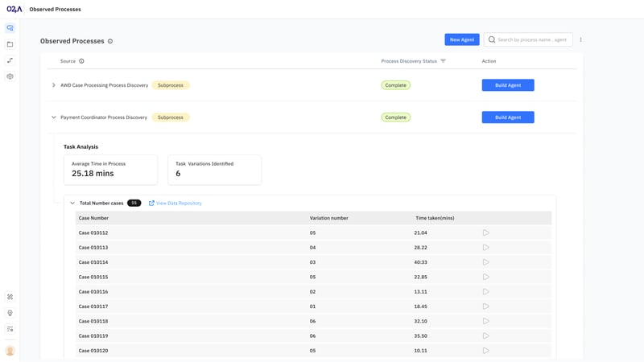
Task: Open the O2A logo home
Action: [x=14, y=9]
